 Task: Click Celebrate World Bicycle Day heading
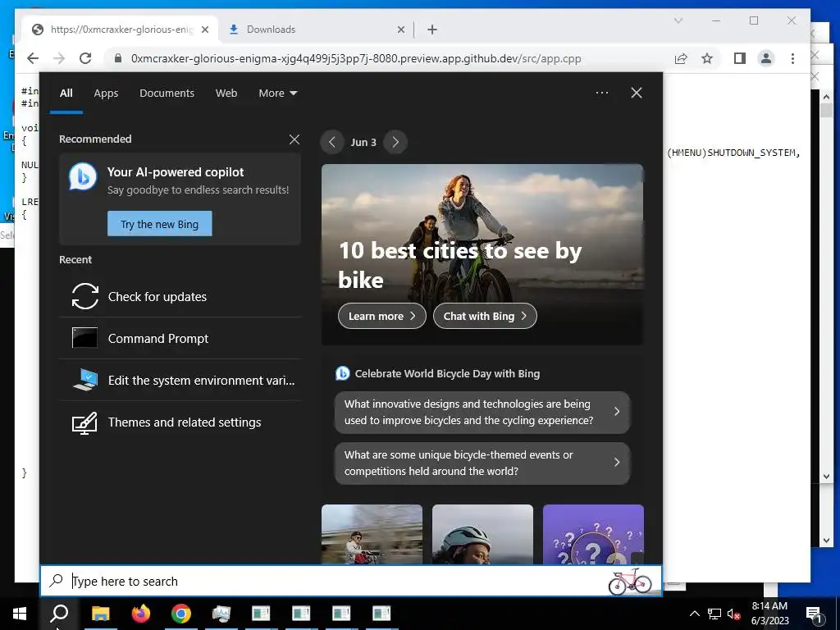point(447,374)
